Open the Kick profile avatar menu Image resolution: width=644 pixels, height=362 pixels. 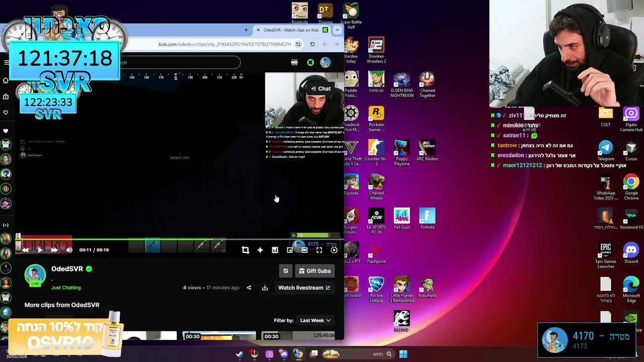click(325, 62)
